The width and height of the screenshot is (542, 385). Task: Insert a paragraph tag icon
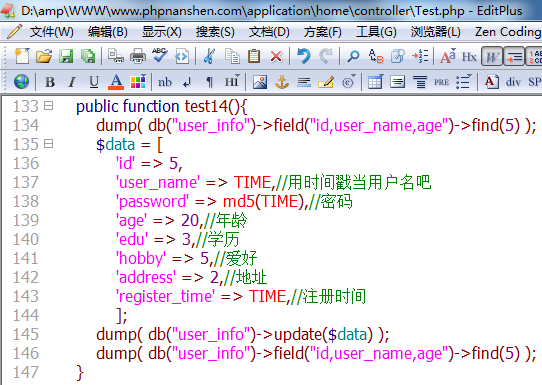point(209,82)
